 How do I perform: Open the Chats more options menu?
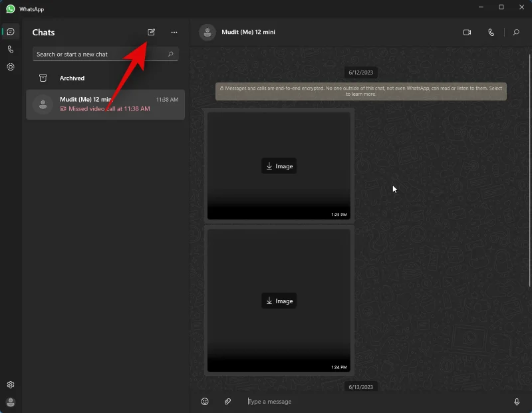coord(174,32)
